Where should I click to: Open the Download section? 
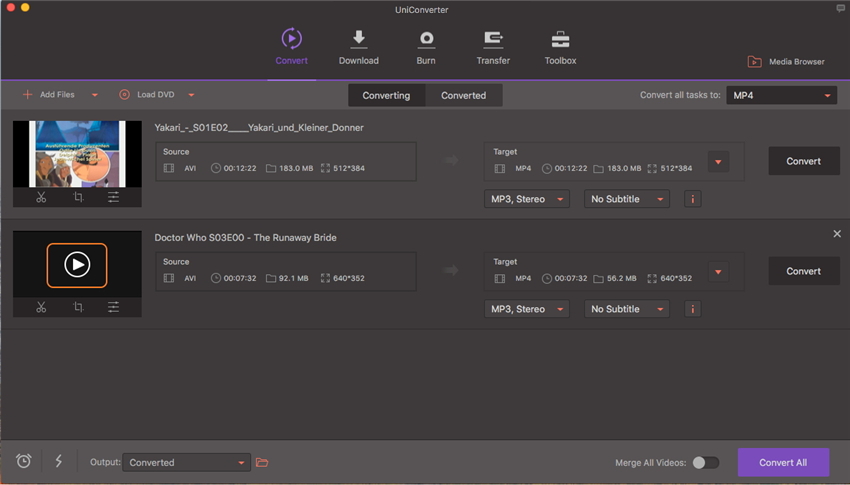(358, 47)
